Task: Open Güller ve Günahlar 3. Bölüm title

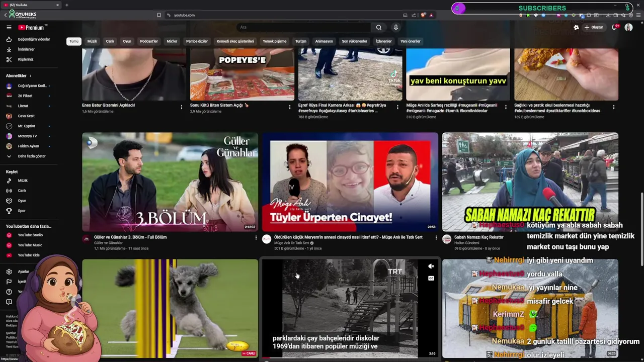Action: pos(130,237)
